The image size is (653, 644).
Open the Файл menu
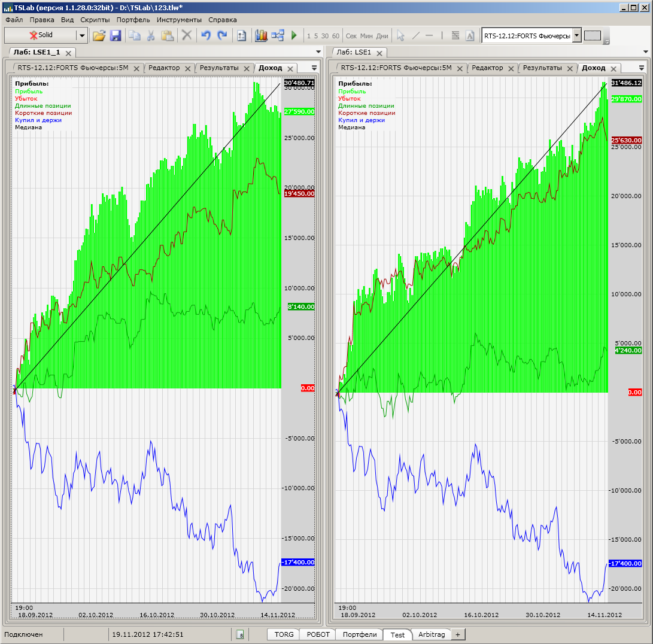(14, 20)
